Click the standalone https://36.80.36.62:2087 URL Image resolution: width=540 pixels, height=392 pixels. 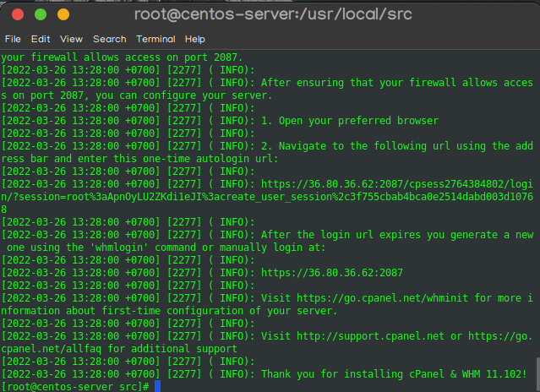tap(331, 273)
